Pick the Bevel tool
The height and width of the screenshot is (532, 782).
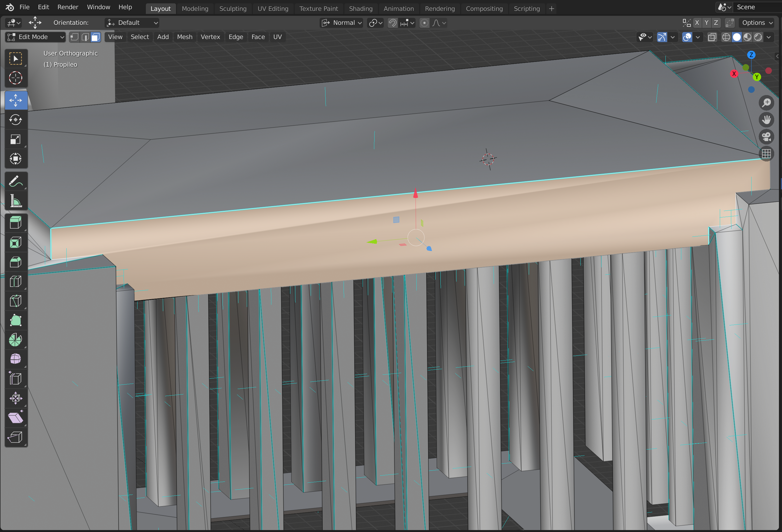coord(16,262)
